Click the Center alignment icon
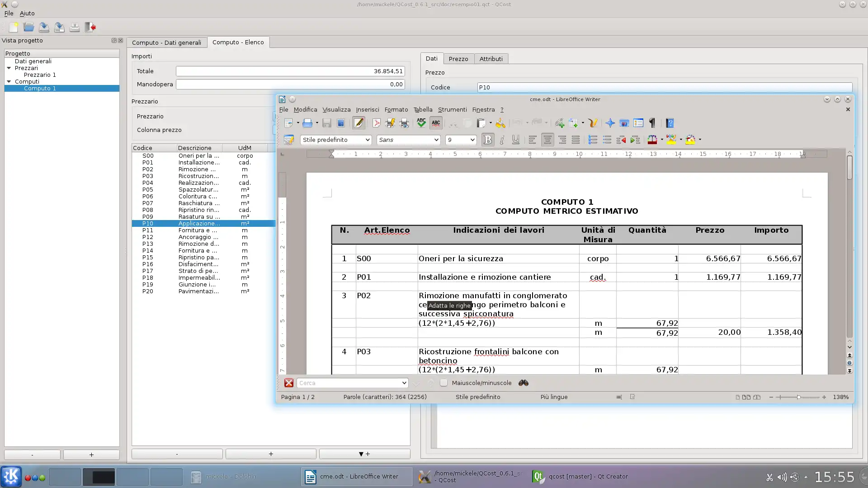868x488 pixels. (547, 140)
